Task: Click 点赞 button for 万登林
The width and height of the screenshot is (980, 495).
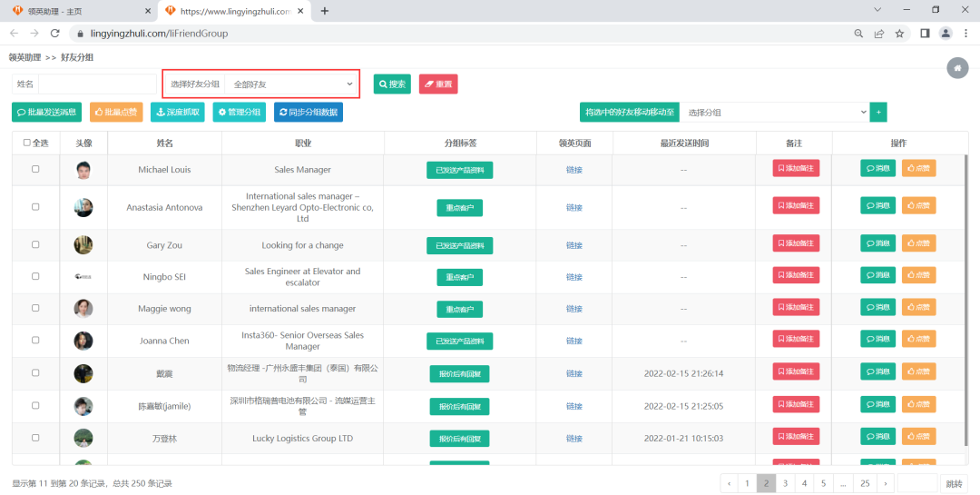Action: click(918, 436)
